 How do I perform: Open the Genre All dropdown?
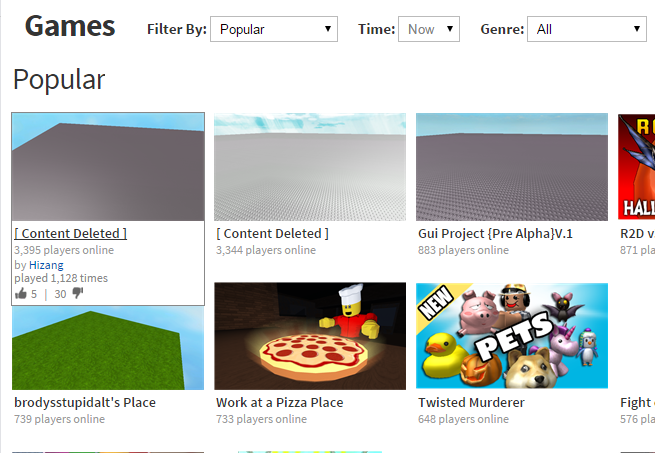[x=587, y=29]
